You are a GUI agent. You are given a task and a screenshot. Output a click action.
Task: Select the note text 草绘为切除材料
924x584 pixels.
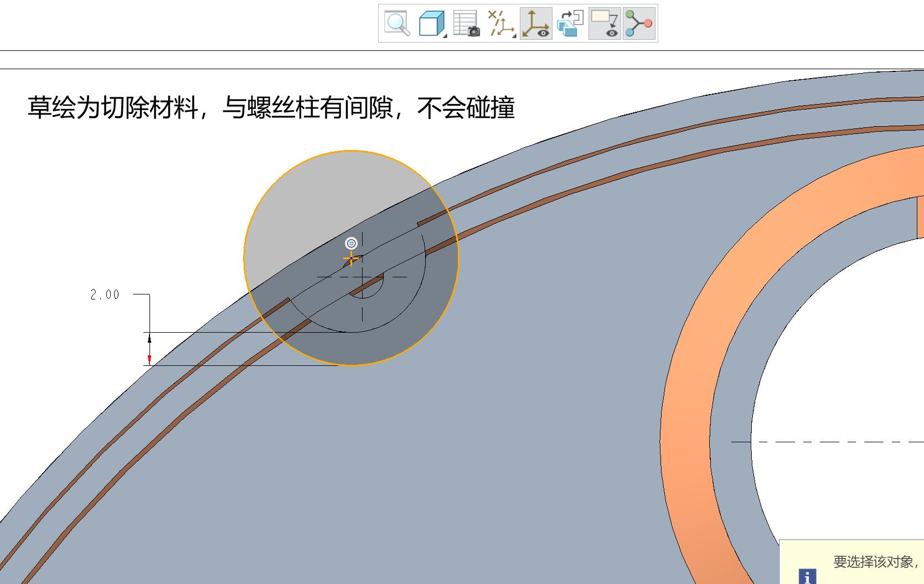(x=113, y=107)
